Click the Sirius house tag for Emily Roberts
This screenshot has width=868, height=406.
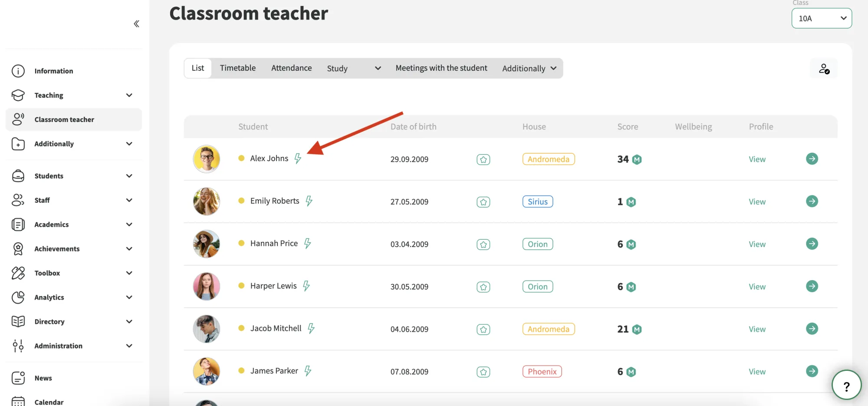538,202
